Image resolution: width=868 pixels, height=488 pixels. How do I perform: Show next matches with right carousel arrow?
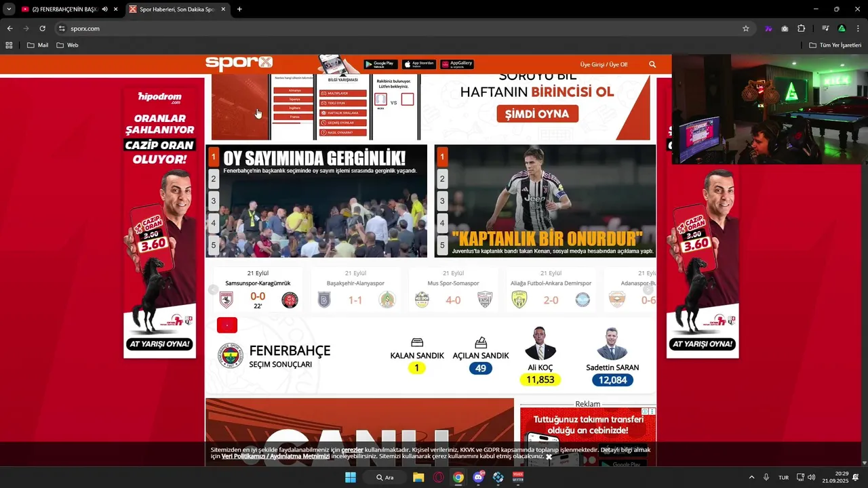[x=648, y=290]
